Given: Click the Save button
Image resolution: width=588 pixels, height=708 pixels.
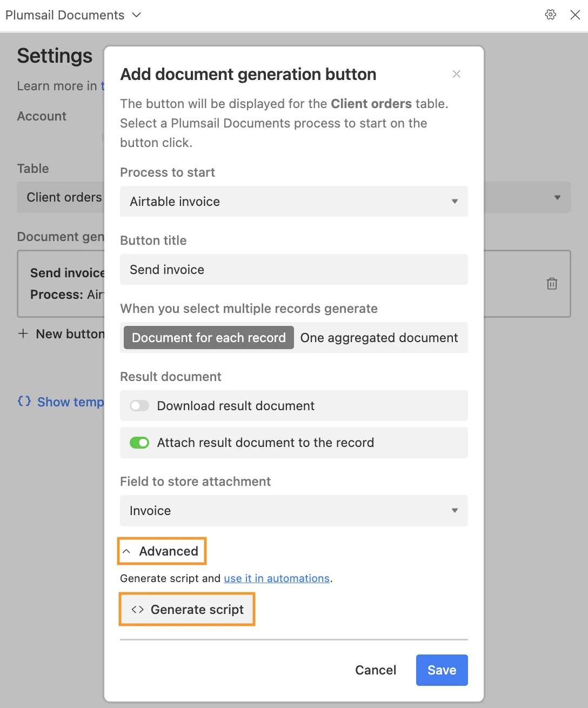Looking at the screenshot, I should pos(442,670).
